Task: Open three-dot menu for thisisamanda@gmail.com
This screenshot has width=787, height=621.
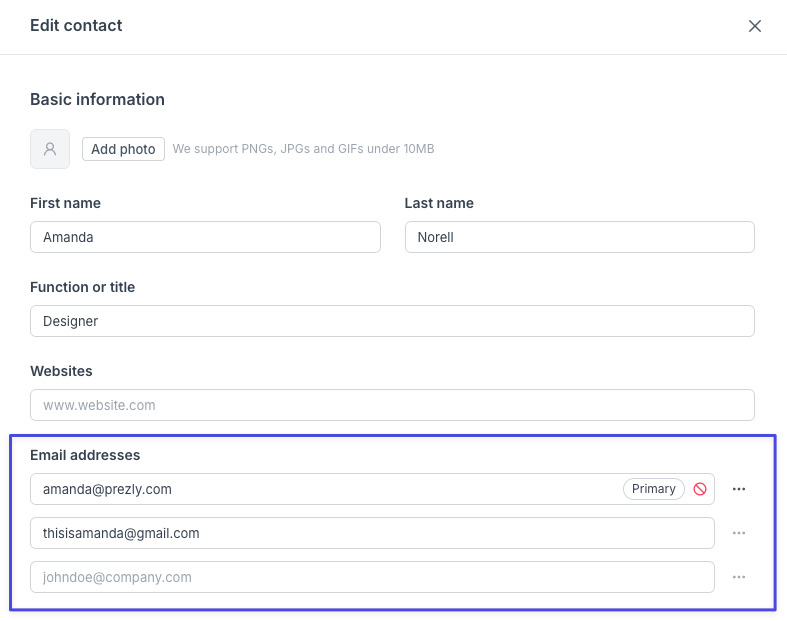Action: coord(739,533)
